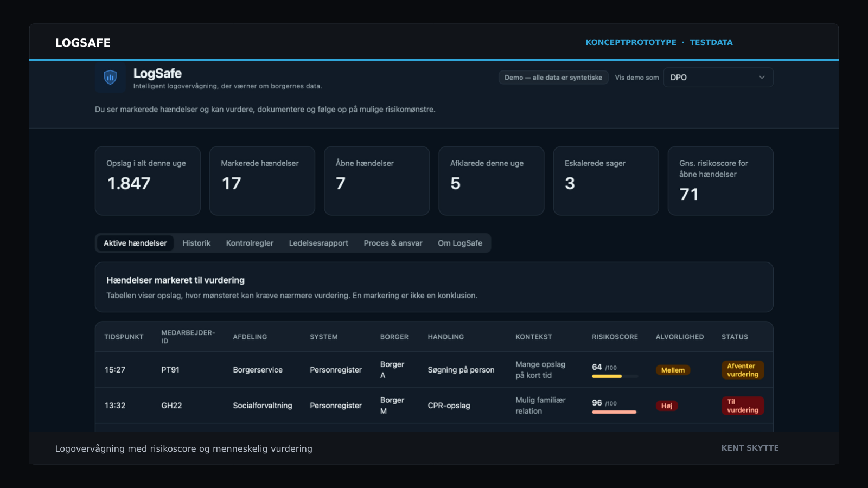Click the HANDLING column header
The height and width of the screenshot is (488, 868).
pyautogui.click(x=445, y=337)
